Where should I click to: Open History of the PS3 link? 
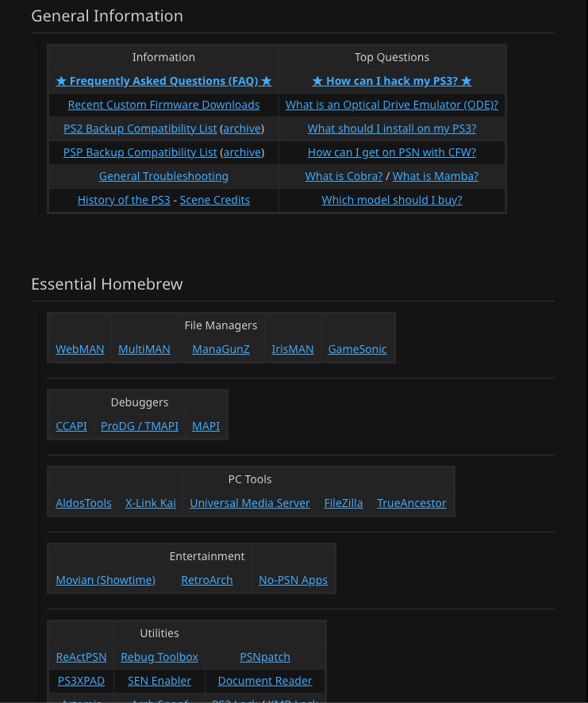[124, 200]
